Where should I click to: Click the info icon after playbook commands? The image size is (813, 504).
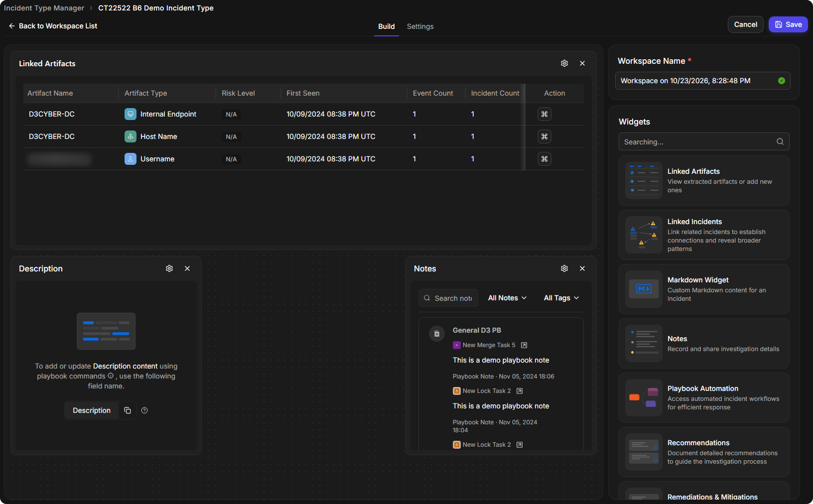click(111, 376)
